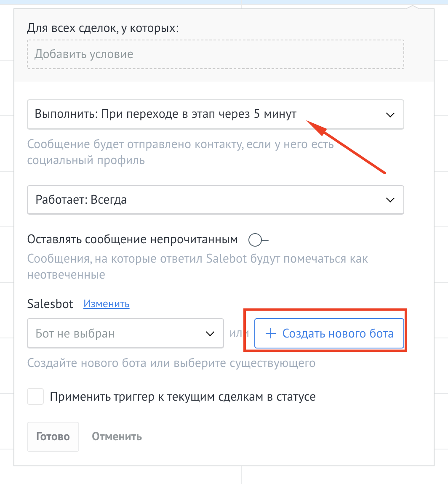
Task: Click the chevron arrow on the Выполнить dropdown
Action: tap(390, 114)
